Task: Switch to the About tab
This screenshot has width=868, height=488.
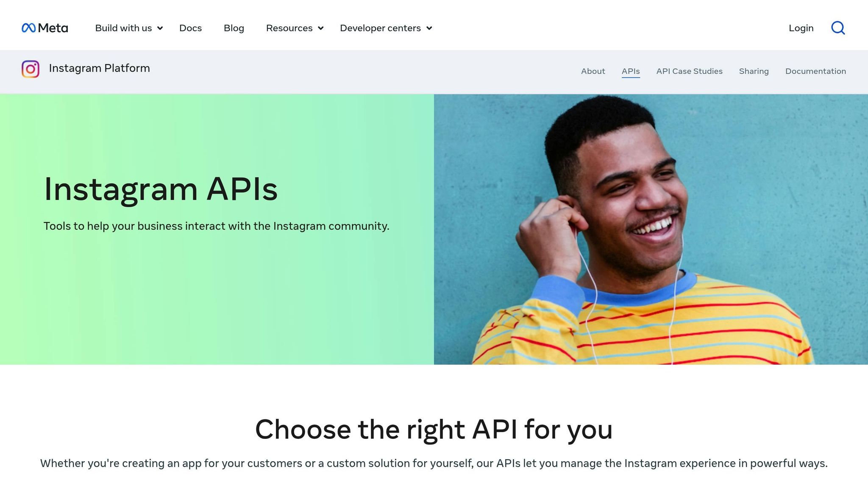Action: [x=593, y=71]
